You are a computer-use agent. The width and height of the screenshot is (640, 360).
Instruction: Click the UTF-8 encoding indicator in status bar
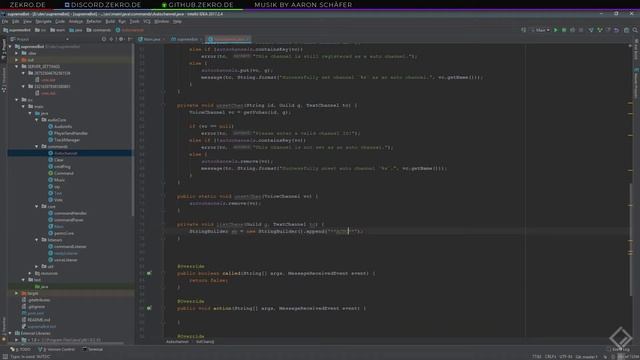click(x=566, y=357)
